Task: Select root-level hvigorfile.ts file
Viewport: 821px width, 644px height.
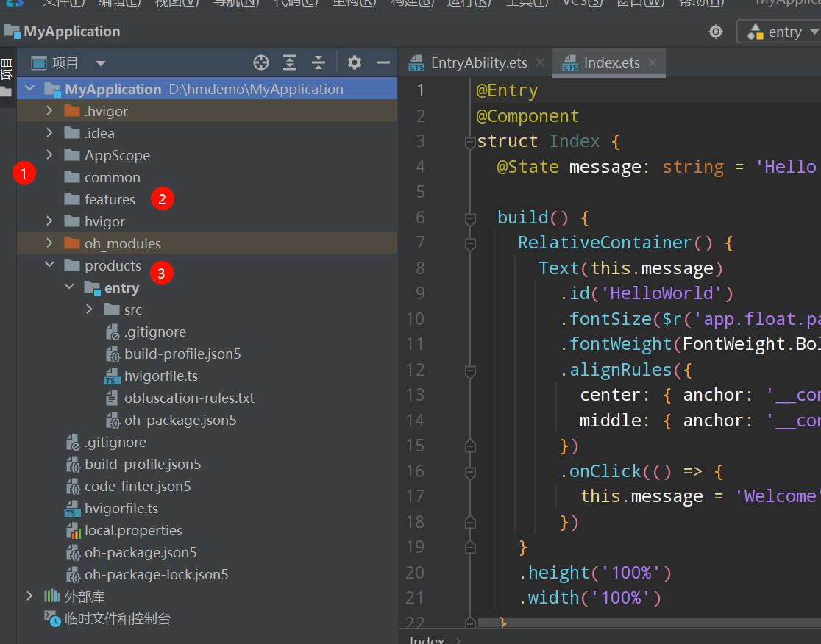Action: tap(121, 508)
